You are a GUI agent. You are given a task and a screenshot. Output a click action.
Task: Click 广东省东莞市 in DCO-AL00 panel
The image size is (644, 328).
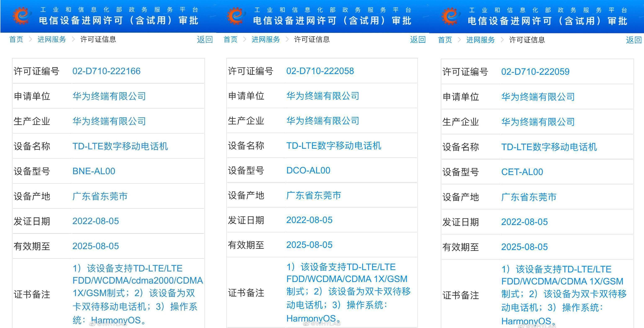click(314, 195)
